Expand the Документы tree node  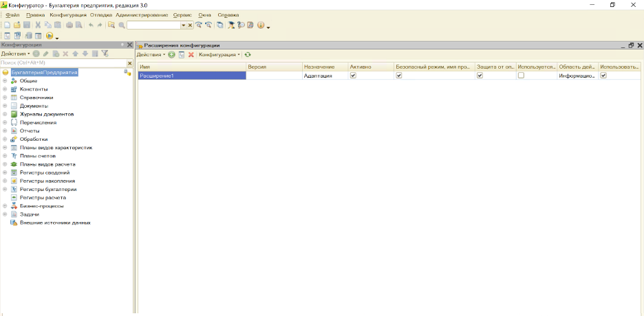[x=5, y=106]
